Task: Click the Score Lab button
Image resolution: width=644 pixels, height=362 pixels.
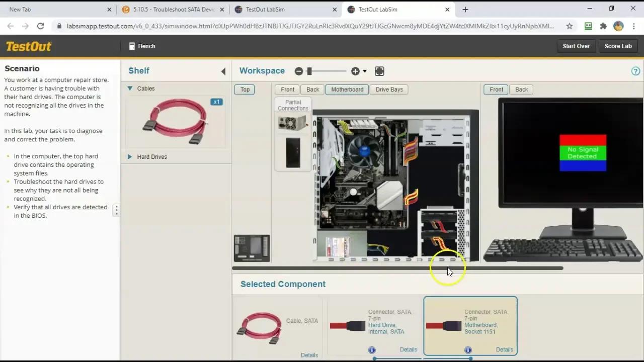Action: tap(618, 46)
